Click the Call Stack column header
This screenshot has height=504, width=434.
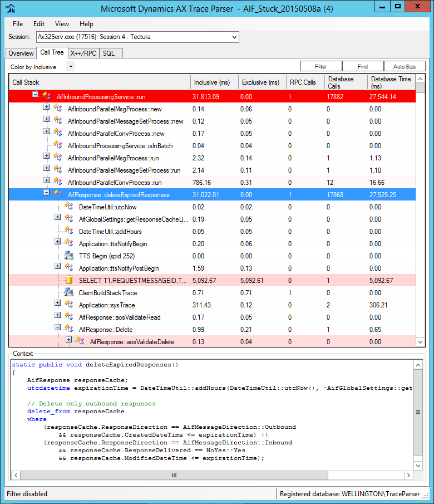click(x=100, y=82)
